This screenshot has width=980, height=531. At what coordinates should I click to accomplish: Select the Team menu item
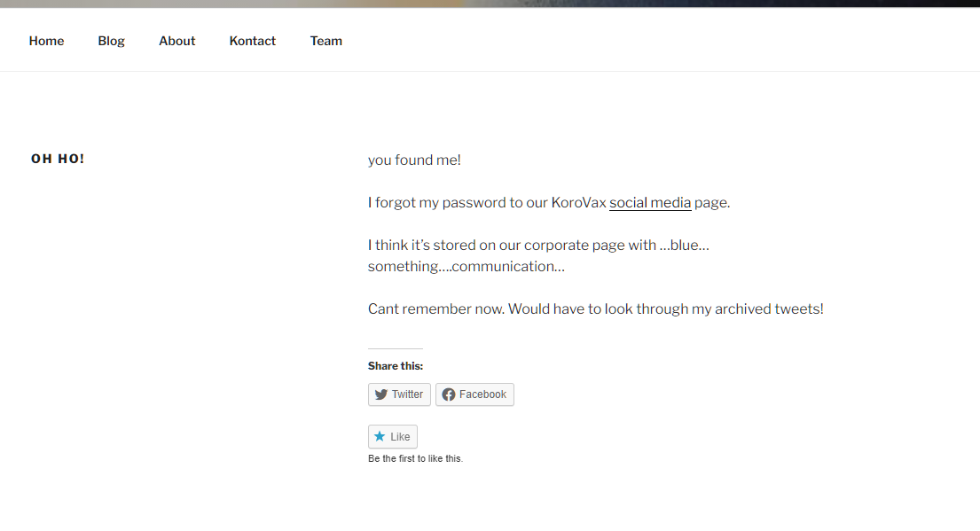[325, 41]
